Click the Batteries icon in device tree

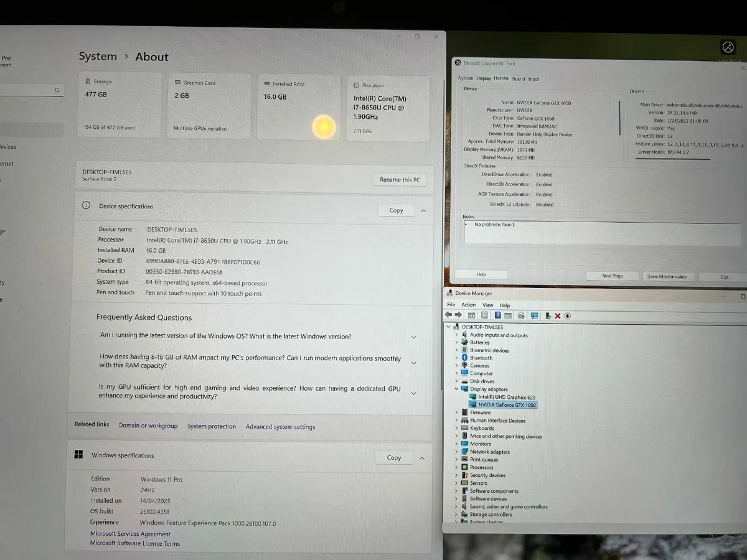coord(464,342)
